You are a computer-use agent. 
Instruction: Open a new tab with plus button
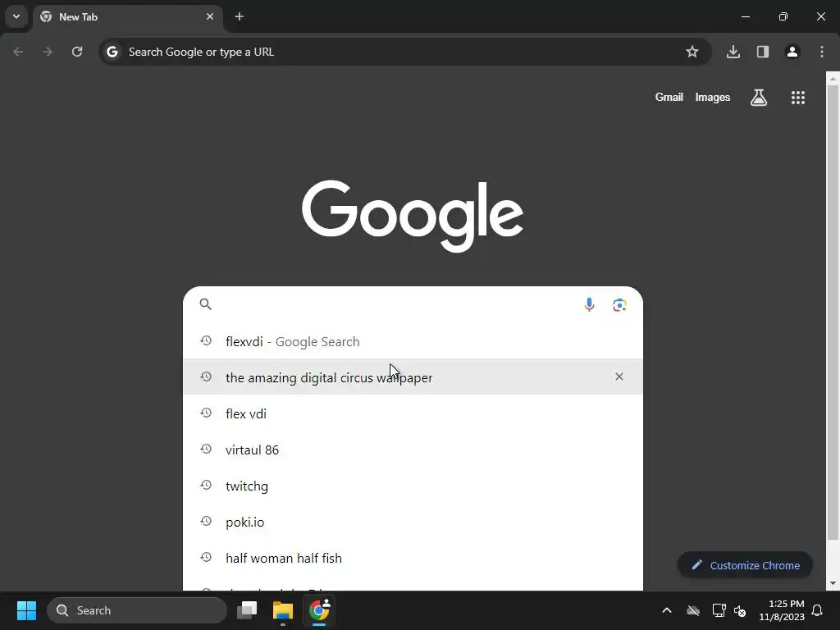click(240, 16)
